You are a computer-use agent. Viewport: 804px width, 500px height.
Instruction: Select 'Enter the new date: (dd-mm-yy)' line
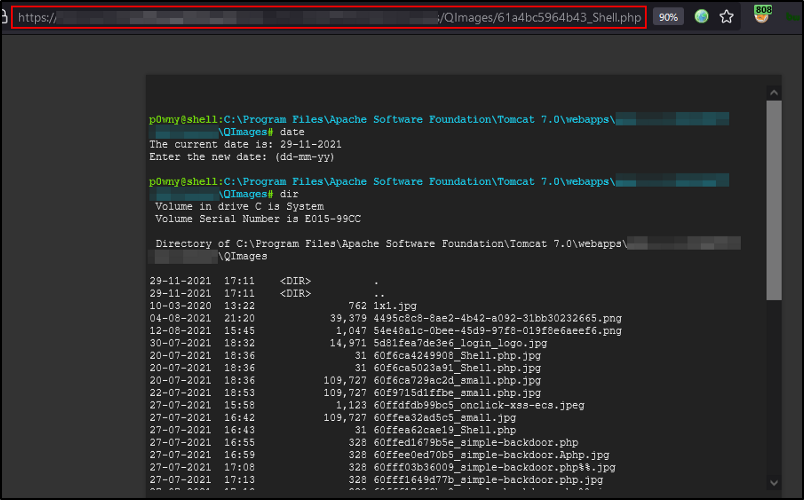pos(242,157)
